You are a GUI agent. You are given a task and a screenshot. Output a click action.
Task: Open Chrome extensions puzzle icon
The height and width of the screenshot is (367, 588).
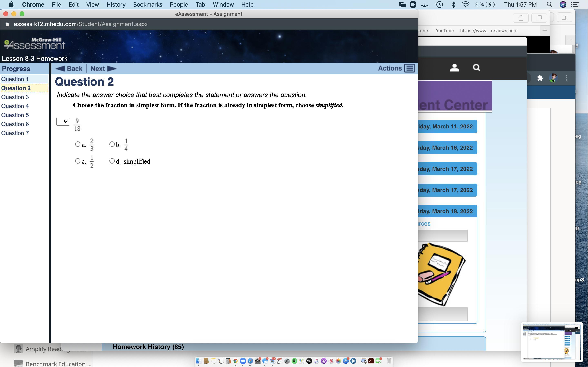(540, 78)
